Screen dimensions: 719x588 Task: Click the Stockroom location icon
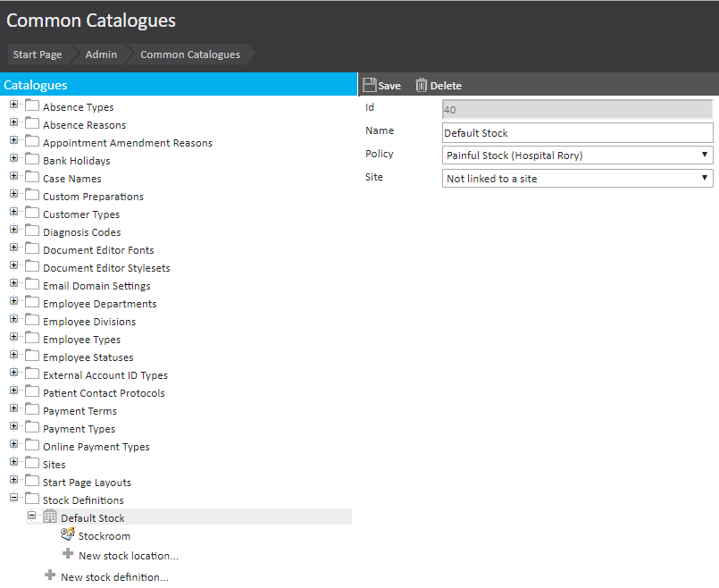click(x=68, y=535)
